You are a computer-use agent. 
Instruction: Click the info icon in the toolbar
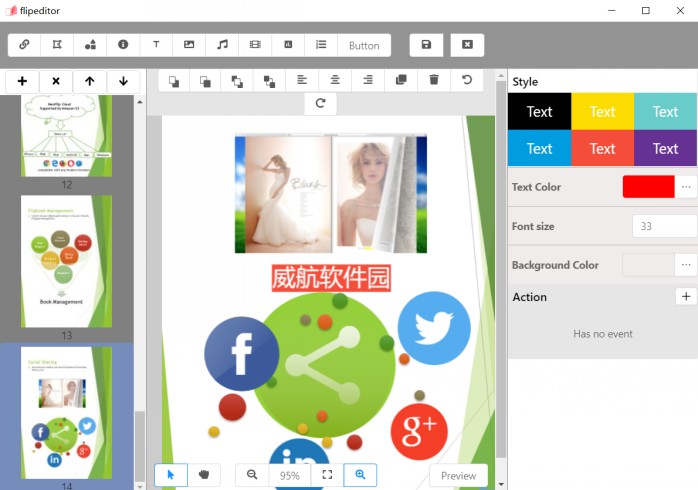[123, 45]
